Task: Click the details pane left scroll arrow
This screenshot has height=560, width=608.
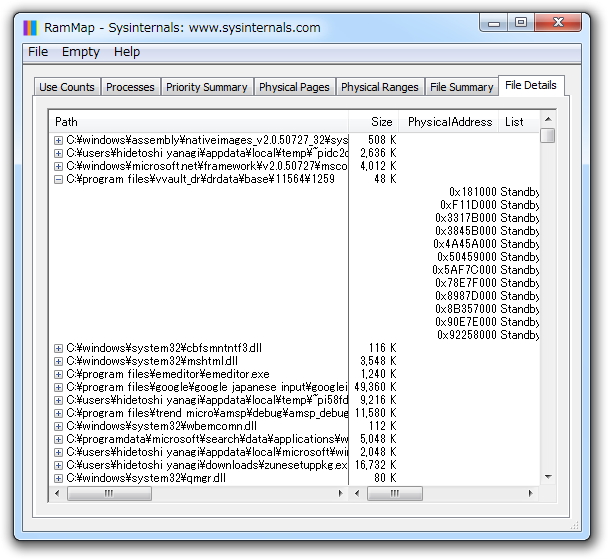Action: pyautogui.click(x=357, y=493)
